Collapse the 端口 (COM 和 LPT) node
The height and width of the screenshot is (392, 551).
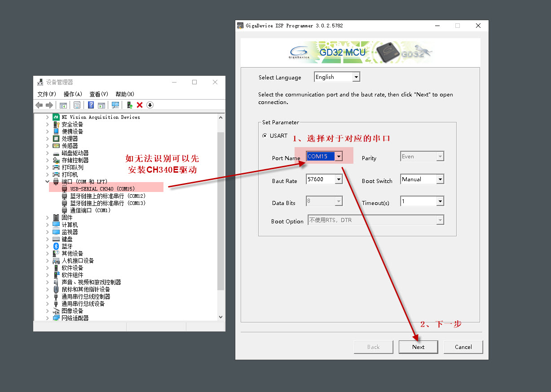tap(48, 182)
